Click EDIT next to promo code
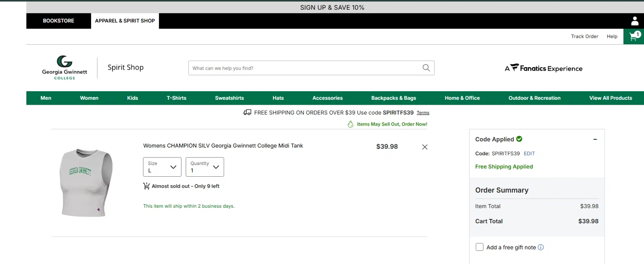644x264 pixels. [x=529, y=153]
